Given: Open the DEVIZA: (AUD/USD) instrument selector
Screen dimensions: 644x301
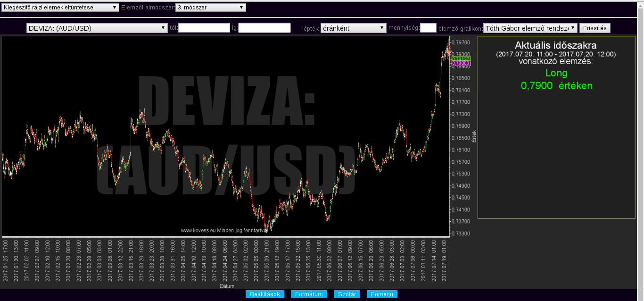Looking at the screenshot, I should 97,28.
